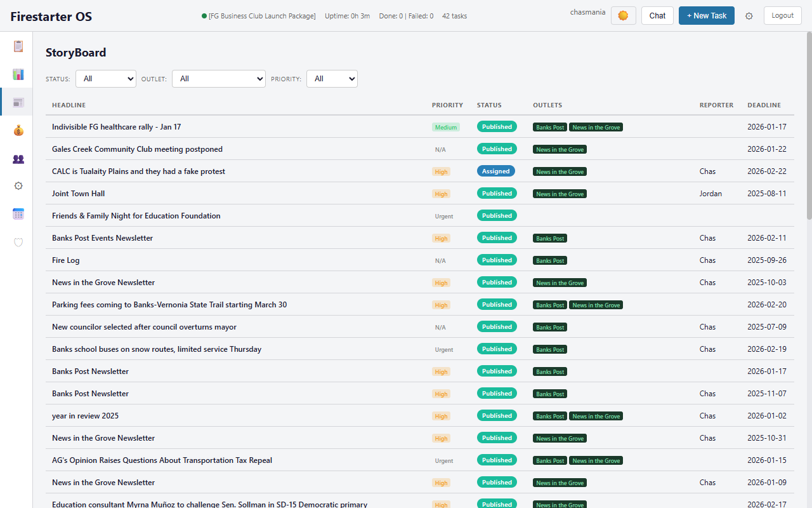Open the clipboard tasks icon in sidebar

[18, 46]
